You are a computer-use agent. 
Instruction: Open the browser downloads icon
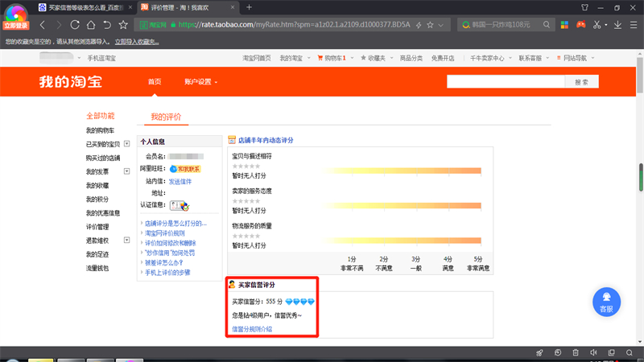(617, 25)
